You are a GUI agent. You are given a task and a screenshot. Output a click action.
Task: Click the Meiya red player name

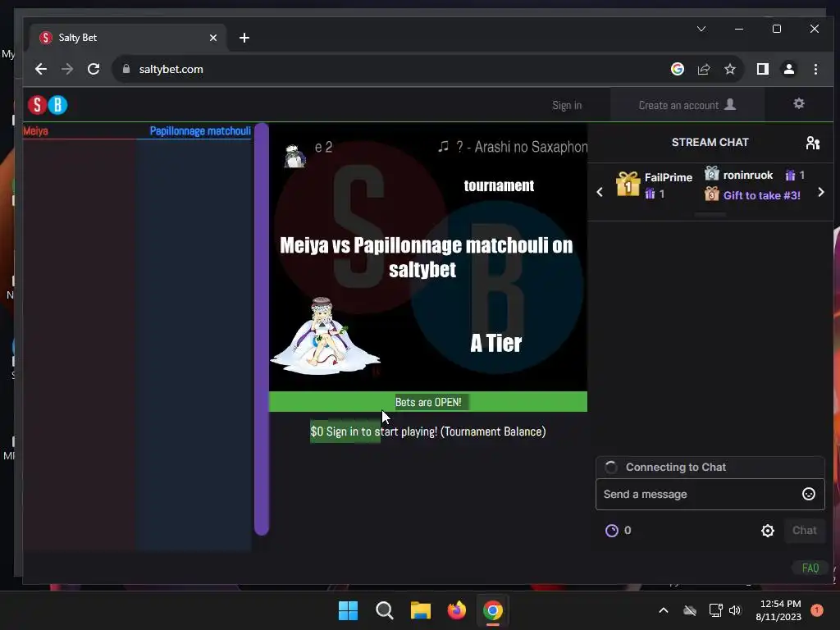[36, 131]
